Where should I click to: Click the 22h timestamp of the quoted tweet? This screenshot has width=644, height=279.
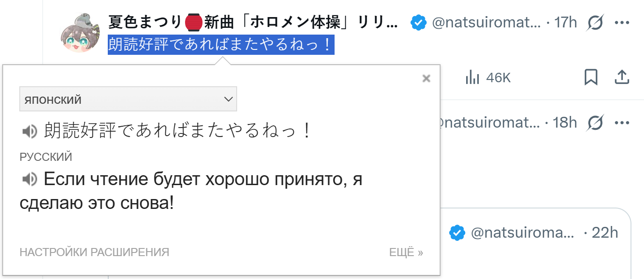[604, 232]
